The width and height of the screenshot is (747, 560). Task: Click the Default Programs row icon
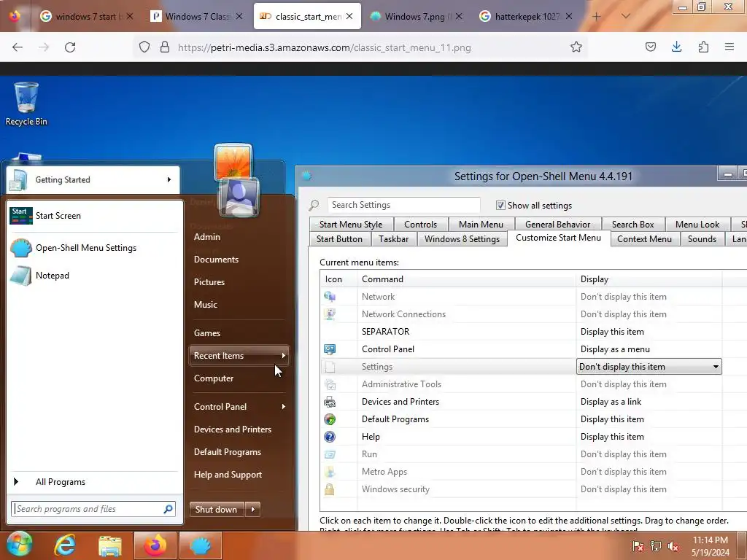[330, 419]
